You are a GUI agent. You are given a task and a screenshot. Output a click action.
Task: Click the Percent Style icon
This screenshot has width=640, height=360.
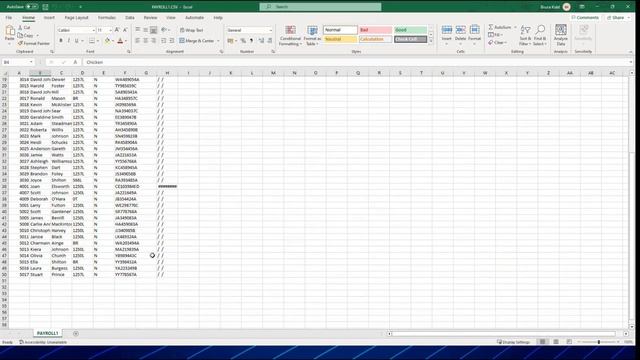[x=243, y=41]
